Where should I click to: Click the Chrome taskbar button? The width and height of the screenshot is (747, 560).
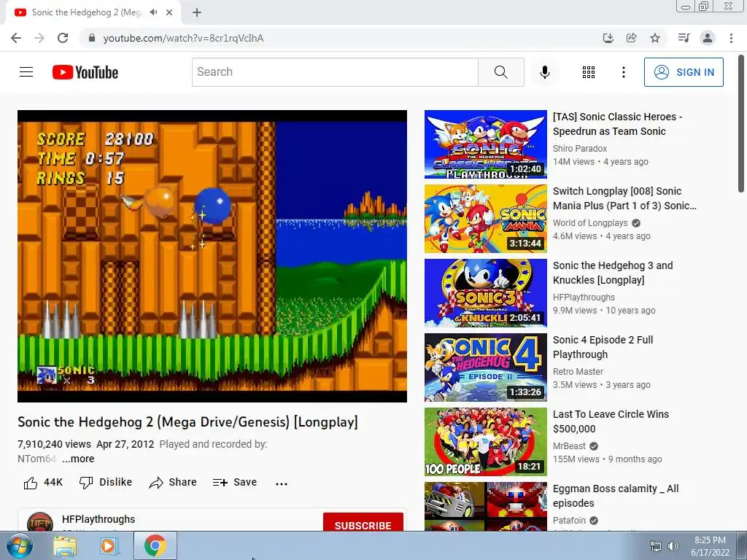155,545
